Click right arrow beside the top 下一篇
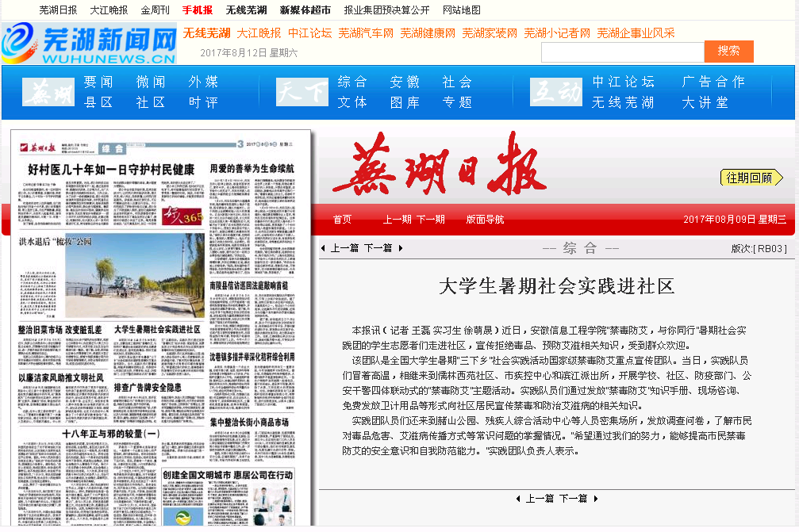Viewport: 799px width, 532px height. (401, 248)
